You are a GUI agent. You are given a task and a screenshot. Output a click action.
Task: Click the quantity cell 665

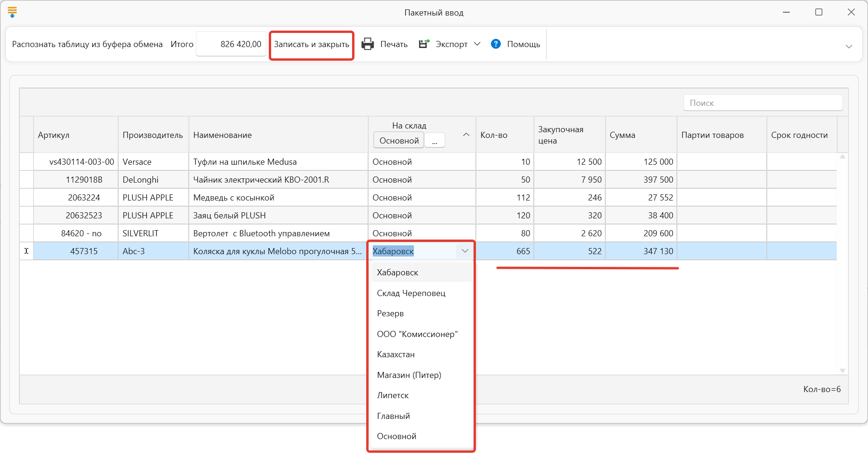tap(505, 251)
